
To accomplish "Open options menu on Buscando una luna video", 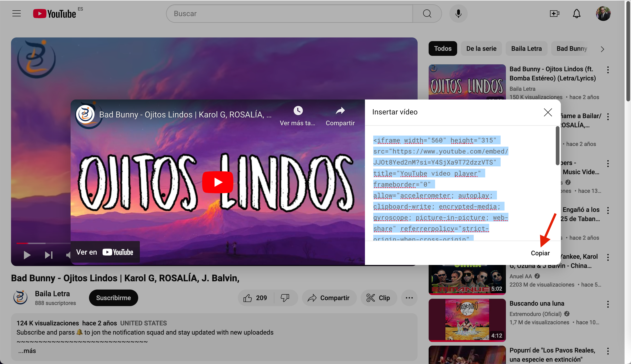I will [608, 304].
